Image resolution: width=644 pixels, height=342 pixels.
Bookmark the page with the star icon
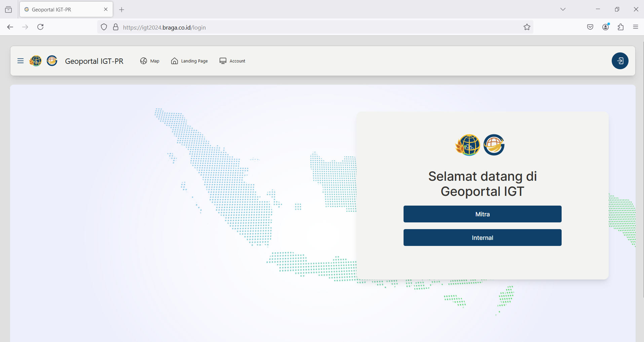pyautogui.click(x=527, y=27)
